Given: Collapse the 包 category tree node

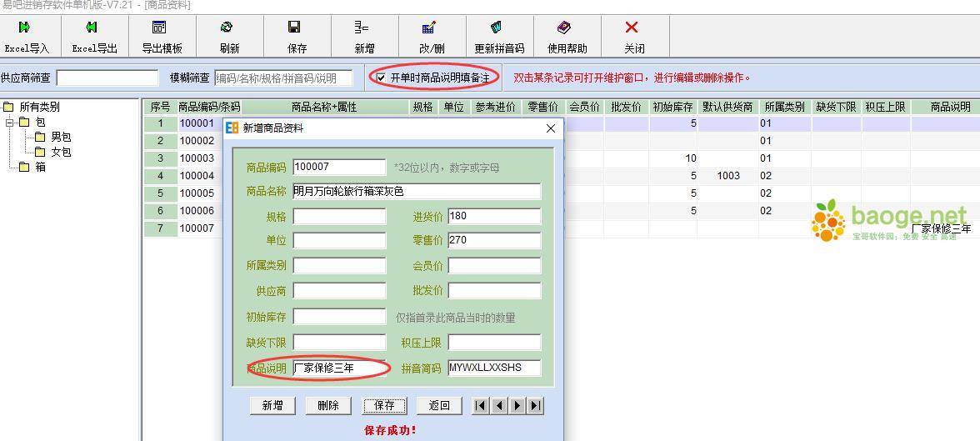Looking at the screenshot, I should [x=10, y=123].
